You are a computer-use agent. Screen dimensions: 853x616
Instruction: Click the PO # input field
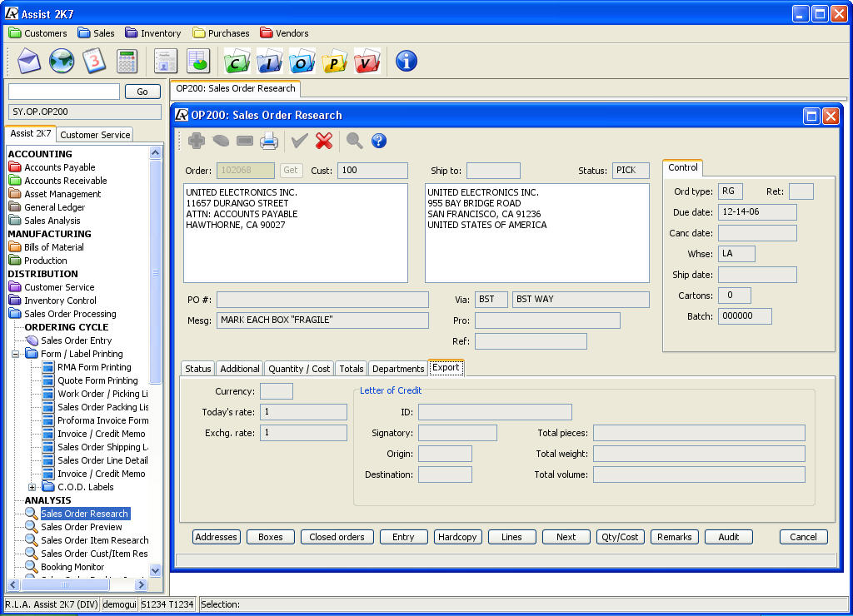(322, 300)
